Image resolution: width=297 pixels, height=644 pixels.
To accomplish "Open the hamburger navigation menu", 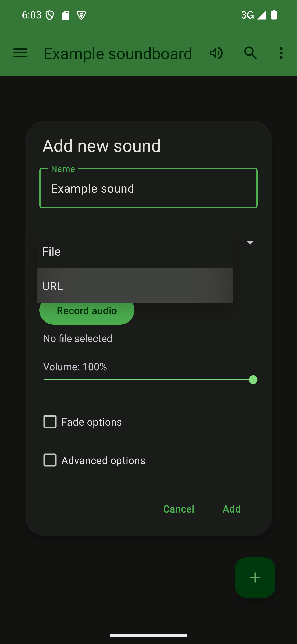I will 20,53.
